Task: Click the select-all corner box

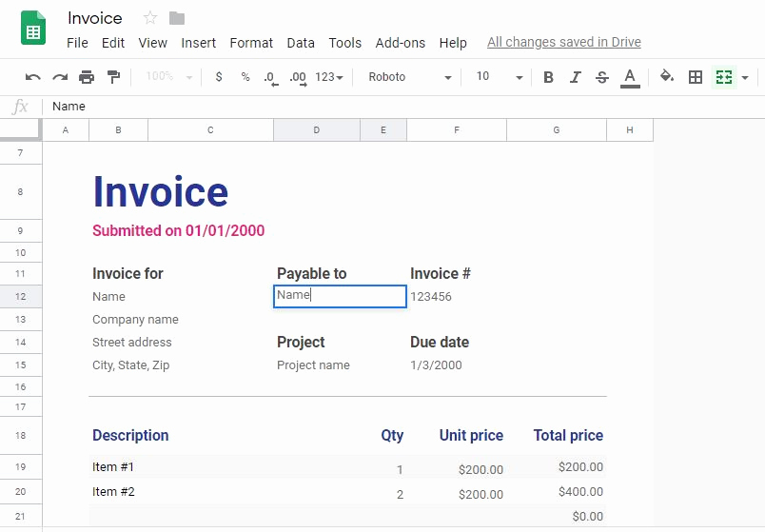Action: click(x=21, y=129)
